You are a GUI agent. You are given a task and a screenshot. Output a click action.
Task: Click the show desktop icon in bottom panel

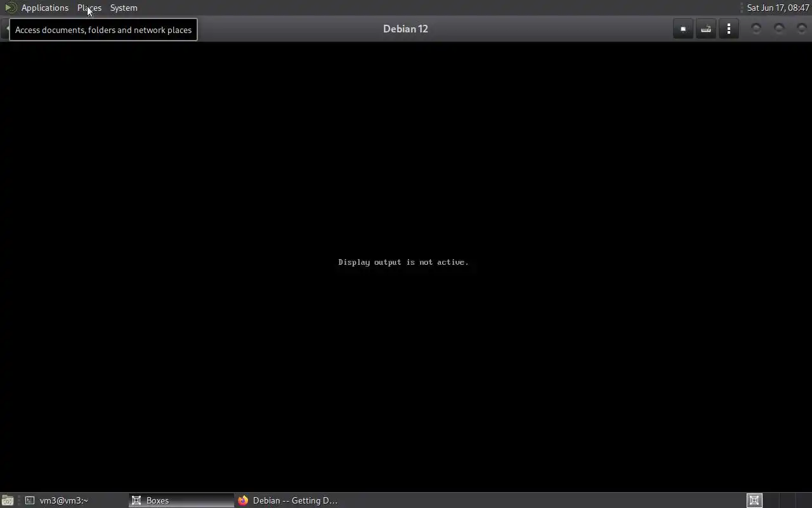pyautogui.click(x=7, y=500)
